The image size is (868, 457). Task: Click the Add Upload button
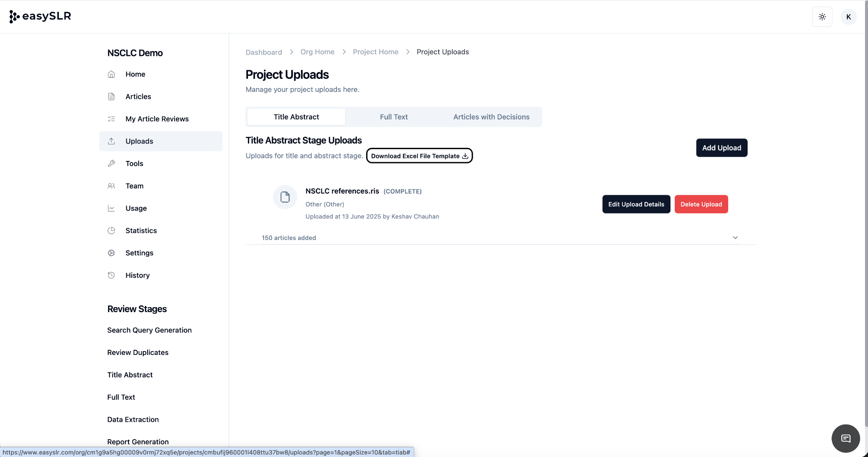pyautogui.click(x=721, y=148)
